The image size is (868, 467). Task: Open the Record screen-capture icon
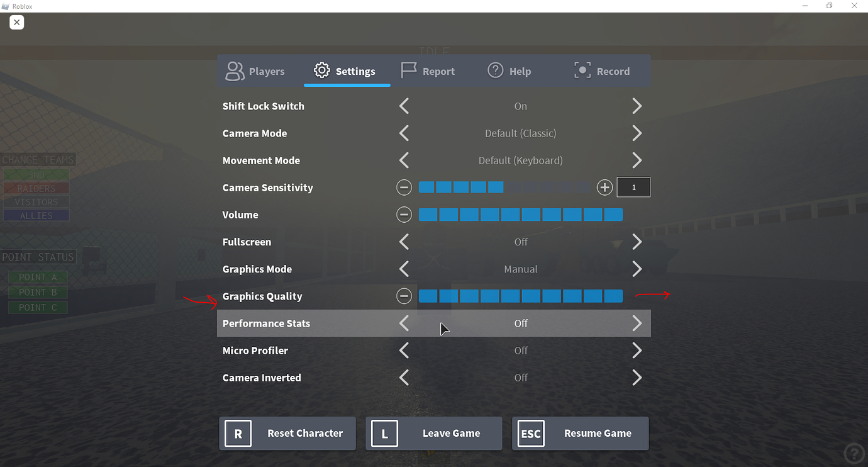point(582,70)
